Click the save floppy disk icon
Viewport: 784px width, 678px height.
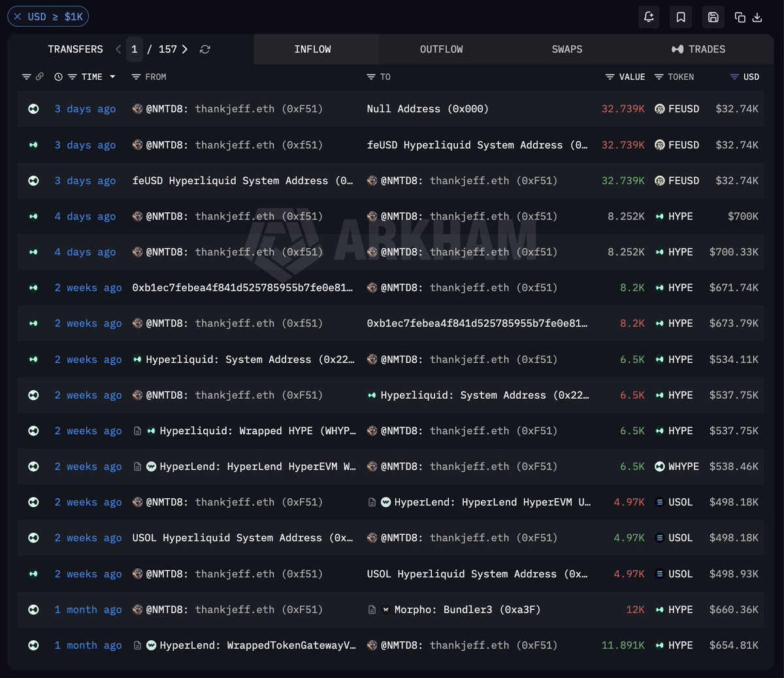pos(713,17)
